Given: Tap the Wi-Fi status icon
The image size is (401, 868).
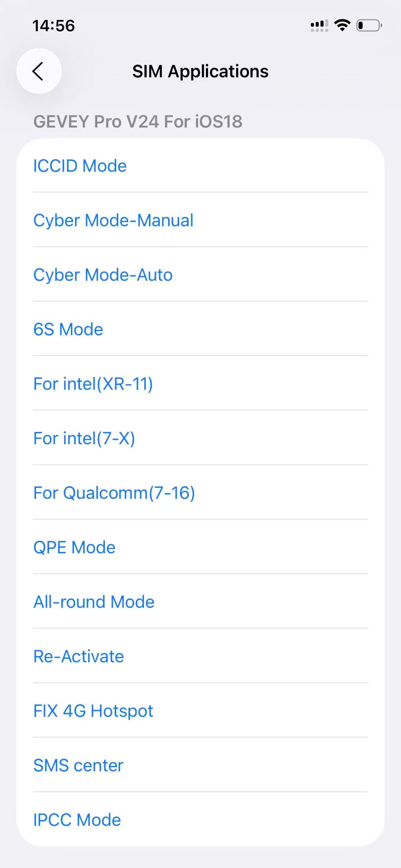Looking at the screenshot, I should (x=342, y=24).
